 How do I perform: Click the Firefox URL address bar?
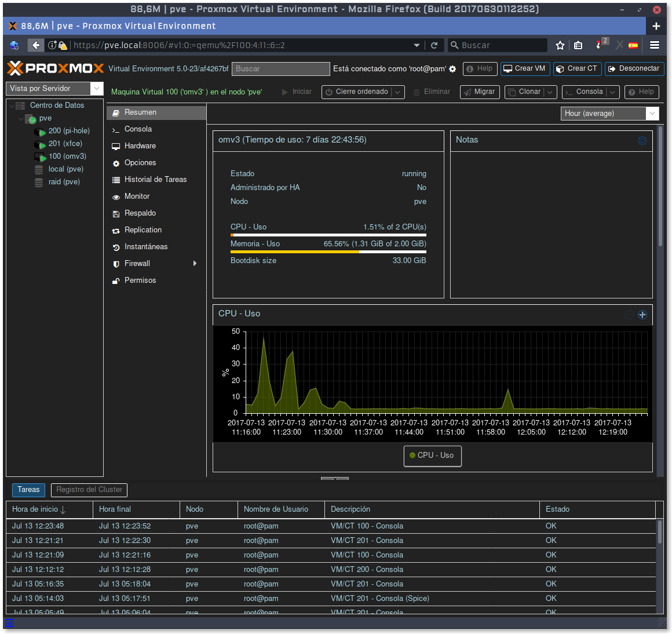[240, 45]
